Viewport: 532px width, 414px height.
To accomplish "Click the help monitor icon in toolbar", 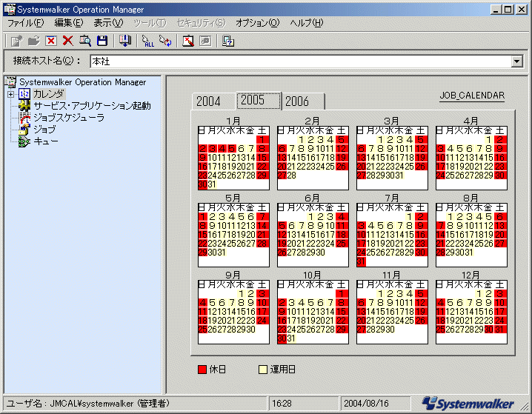I will tap(228, 41).
